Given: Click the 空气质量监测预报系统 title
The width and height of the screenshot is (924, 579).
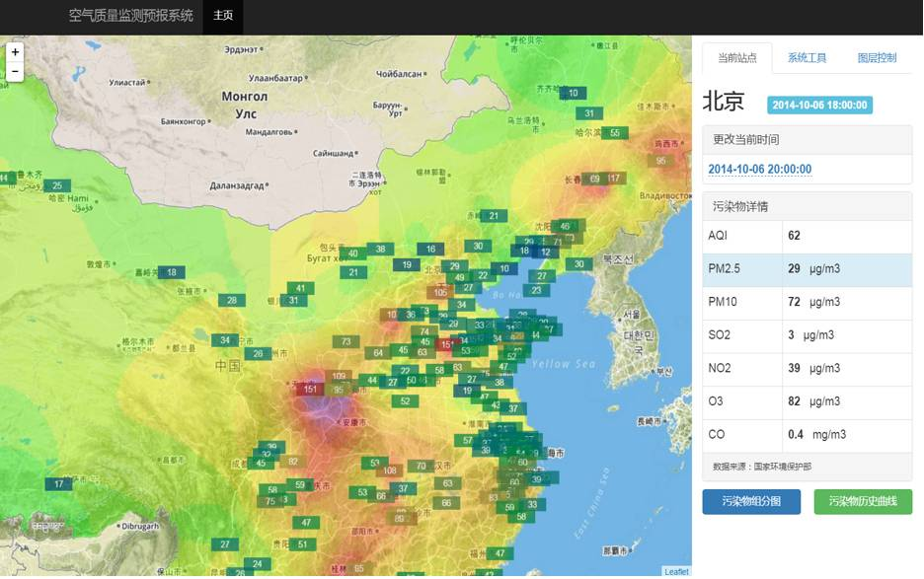Looking at the screenshot, I should tap(131, 16).
